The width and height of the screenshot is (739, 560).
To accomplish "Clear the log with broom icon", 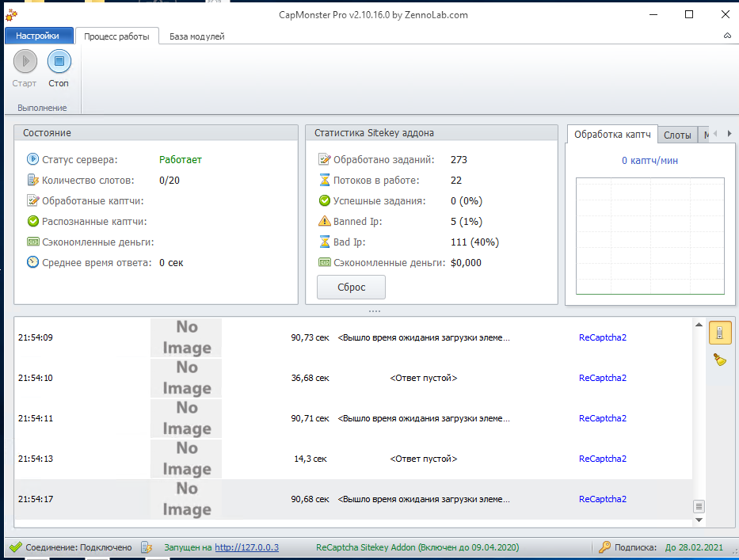I will click(720, 360).
